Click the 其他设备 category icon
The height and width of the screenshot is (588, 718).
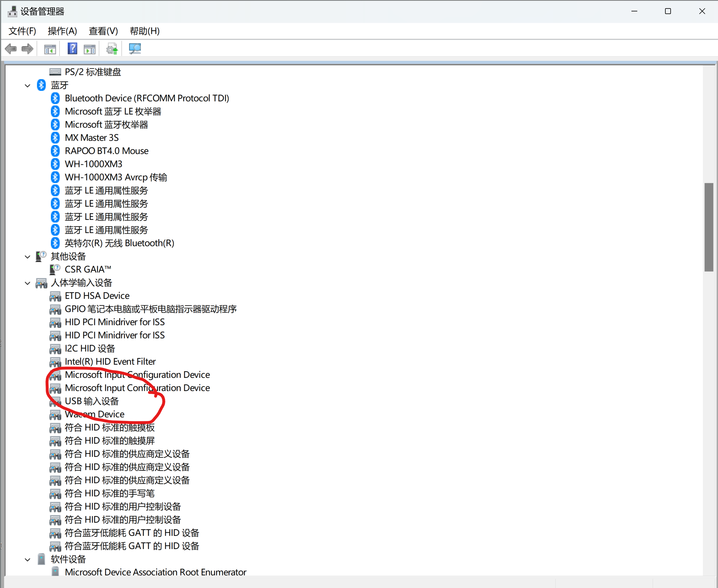pyautogui.click(x=41, y=256)
